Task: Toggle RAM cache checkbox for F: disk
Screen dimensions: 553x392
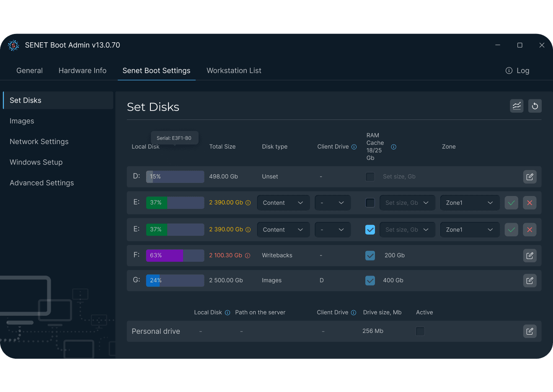Action: click(x=370, y=255)
